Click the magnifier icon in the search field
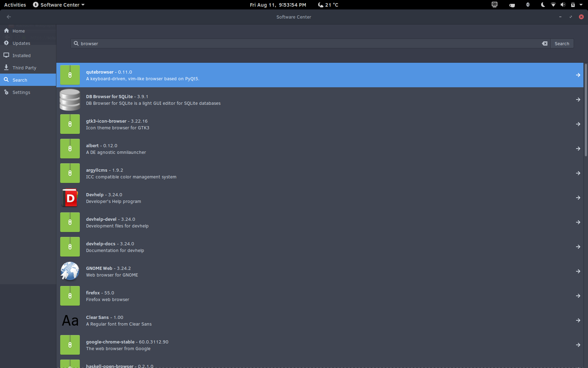588x368 pixels. tap(76, 43)
